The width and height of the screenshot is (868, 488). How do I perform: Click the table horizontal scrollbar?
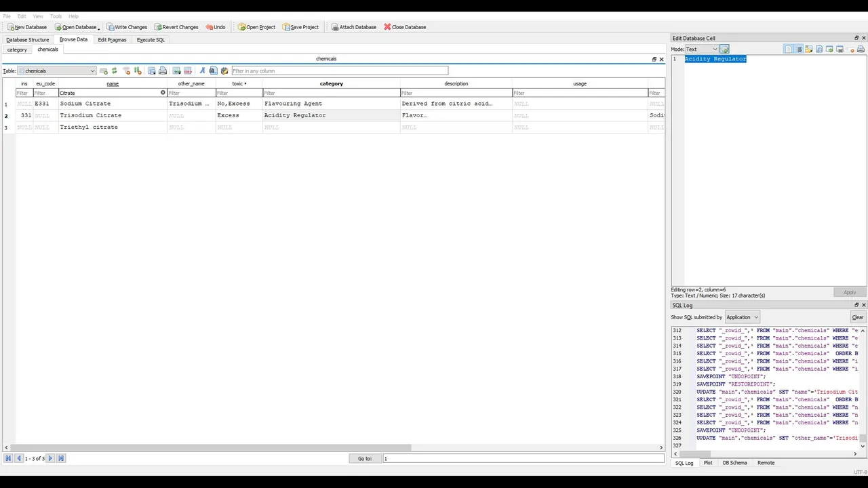point(210,447)
